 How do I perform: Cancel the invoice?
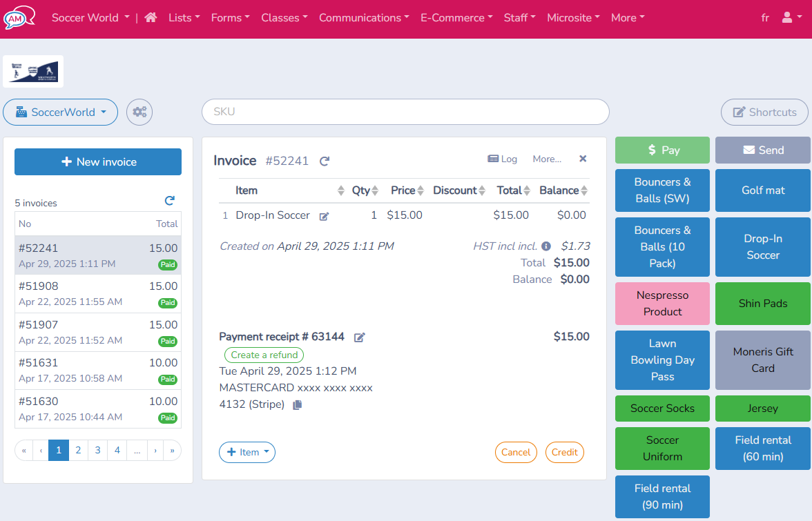point(516,452)
